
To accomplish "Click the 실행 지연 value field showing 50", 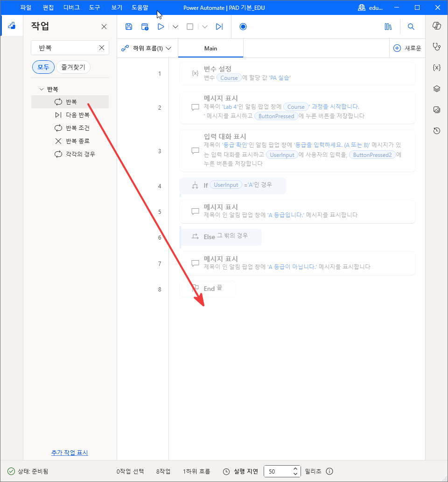I will pyautogui.click(x=278, y=471).
